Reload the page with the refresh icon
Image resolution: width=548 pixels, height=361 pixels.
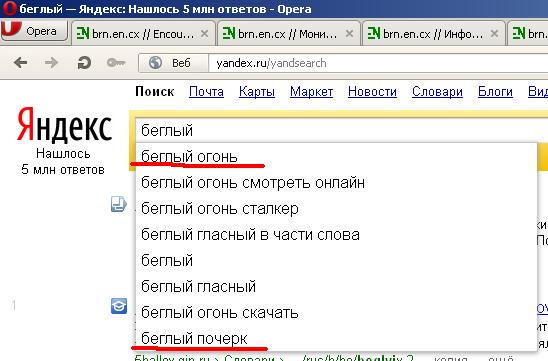84,63
